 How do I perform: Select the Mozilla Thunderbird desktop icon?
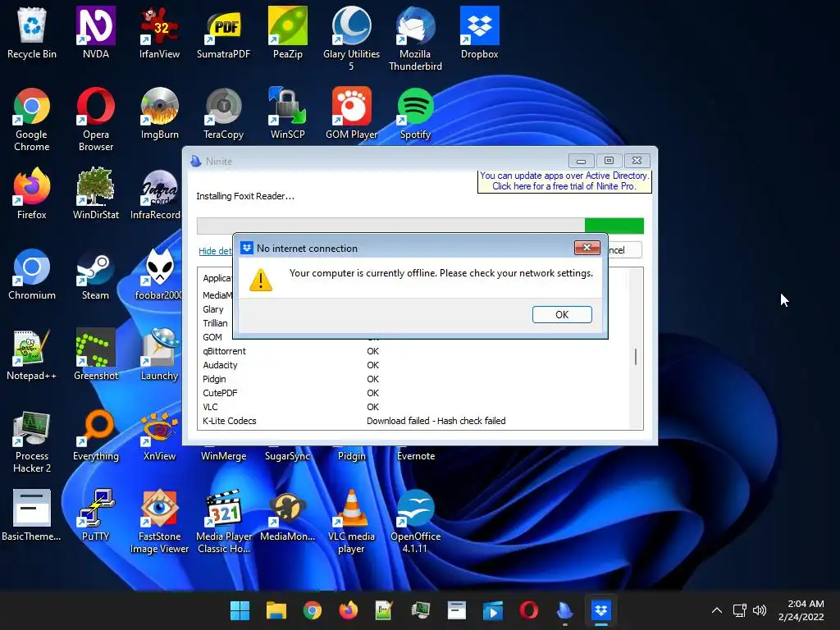415,39
